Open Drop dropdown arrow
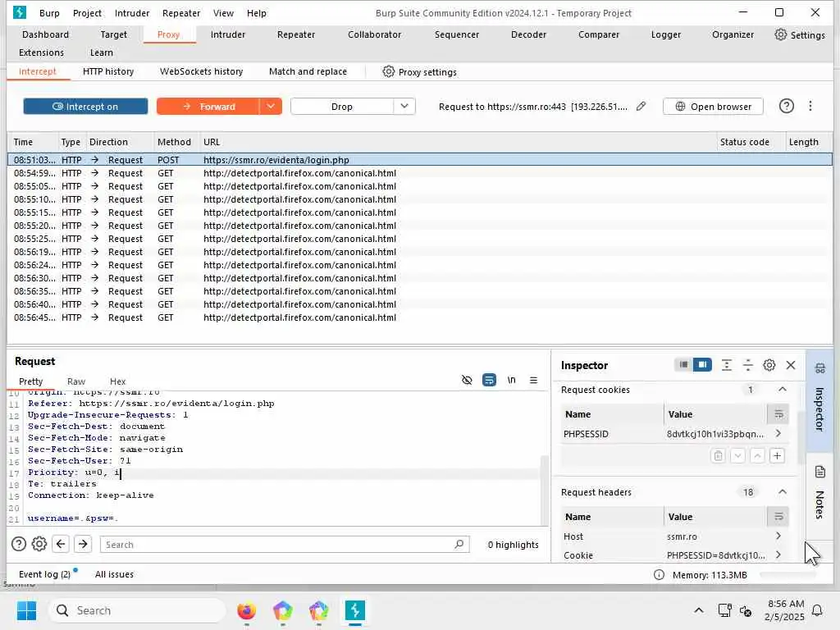Image resolution: width=840 pixels, height=630 pixels. point(404,107)
